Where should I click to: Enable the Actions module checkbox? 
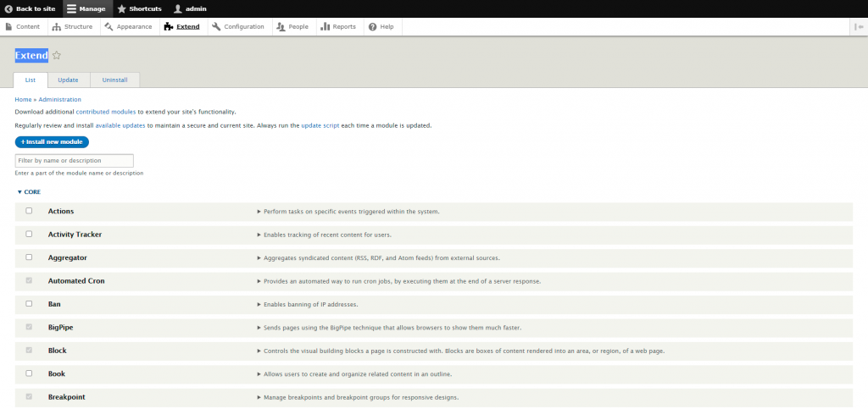[x=29, y=211]
